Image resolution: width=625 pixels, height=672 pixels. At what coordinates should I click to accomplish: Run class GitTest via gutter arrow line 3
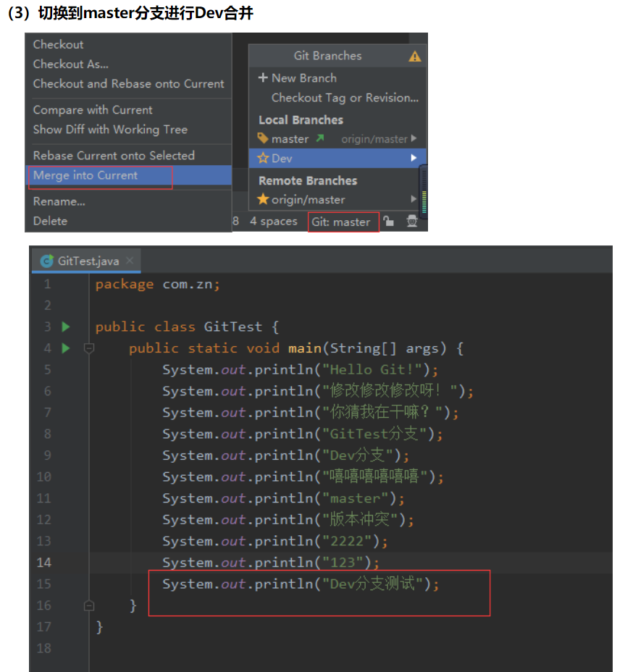click(66, 327)
